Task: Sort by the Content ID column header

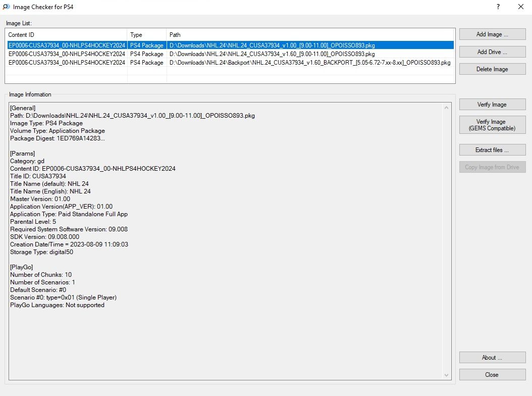Action: pyautogui.click(x=66, y=35)
